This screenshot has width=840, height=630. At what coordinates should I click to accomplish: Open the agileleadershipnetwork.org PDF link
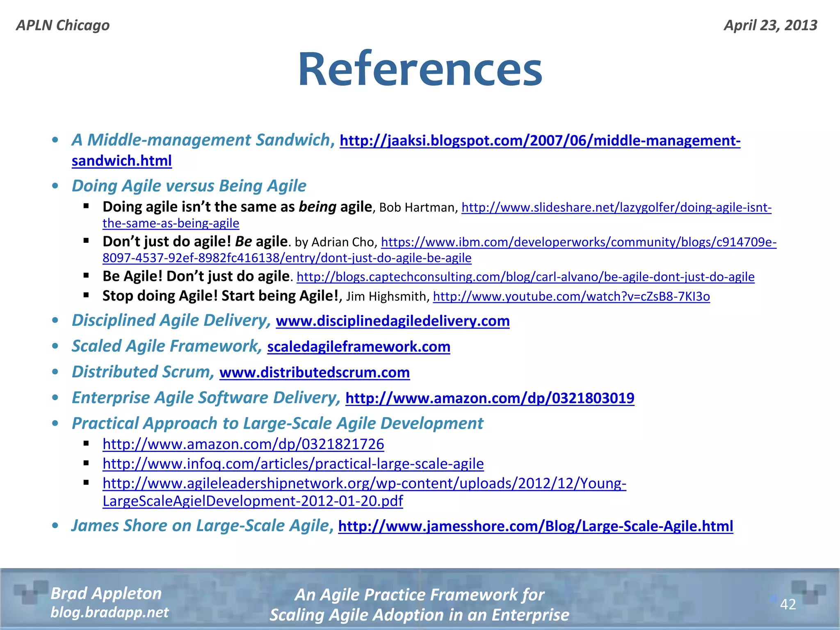364,484
